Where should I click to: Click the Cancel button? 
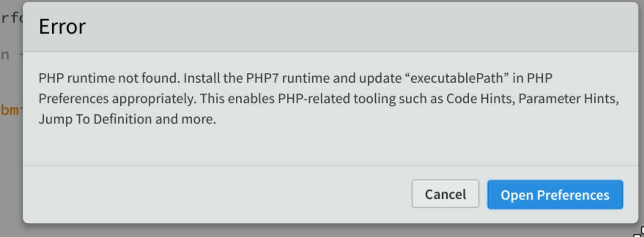click(x=445, y=194)
